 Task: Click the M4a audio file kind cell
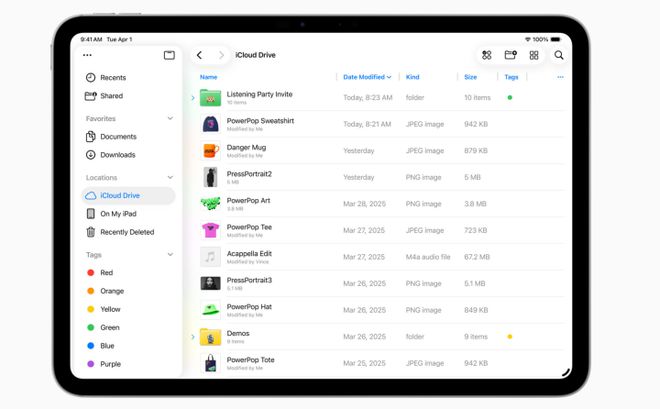(428, 257)
